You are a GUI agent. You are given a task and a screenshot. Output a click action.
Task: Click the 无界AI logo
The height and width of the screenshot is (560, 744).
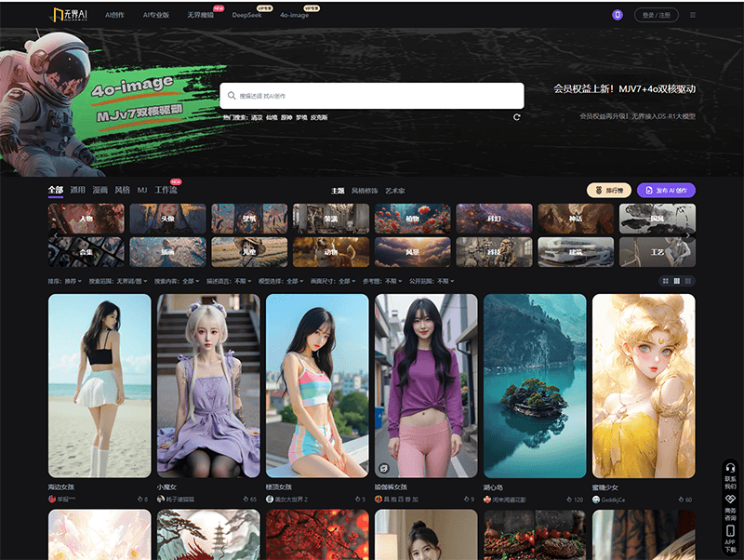pos(70,15)
